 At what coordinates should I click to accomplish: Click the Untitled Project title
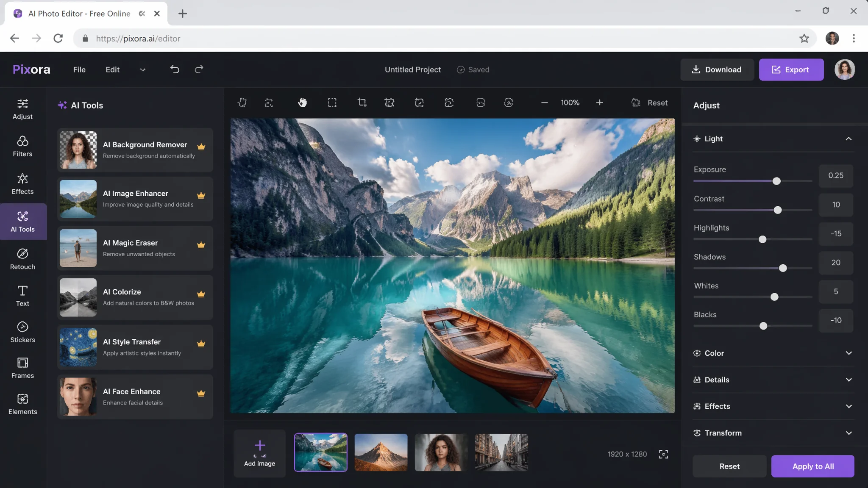pyautogui.click(x=412, y=69)
